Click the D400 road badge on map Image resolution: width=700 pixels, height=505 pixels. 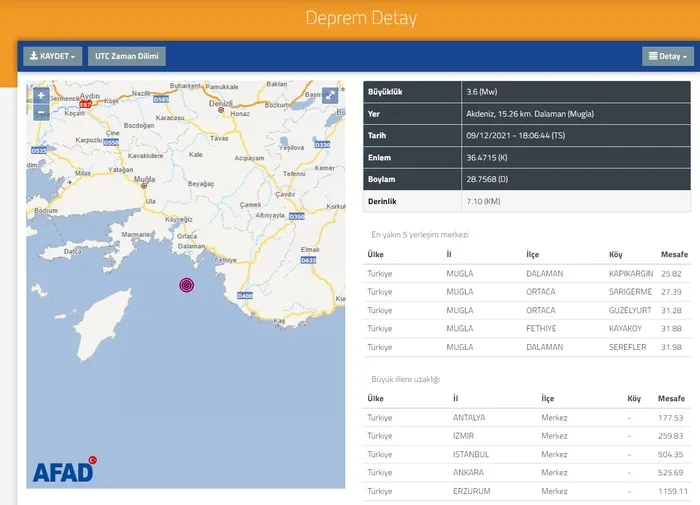pyautogui.click(x=245, y=296)
